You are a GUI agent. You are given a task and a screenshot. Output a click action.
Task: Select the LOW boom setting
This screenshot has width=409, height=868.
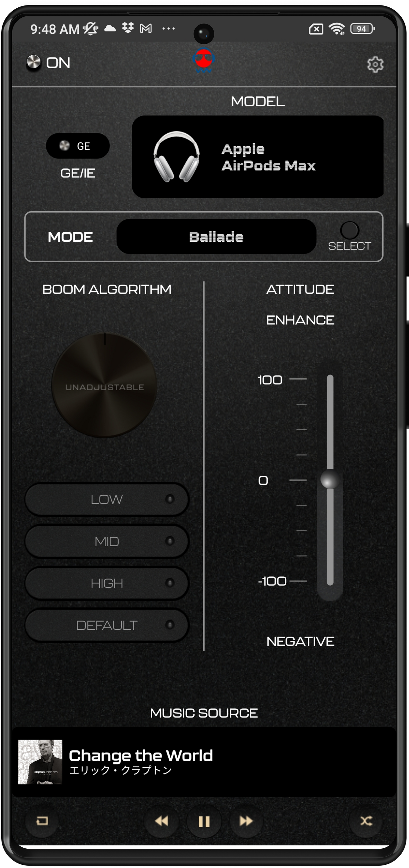click(107, 499)
